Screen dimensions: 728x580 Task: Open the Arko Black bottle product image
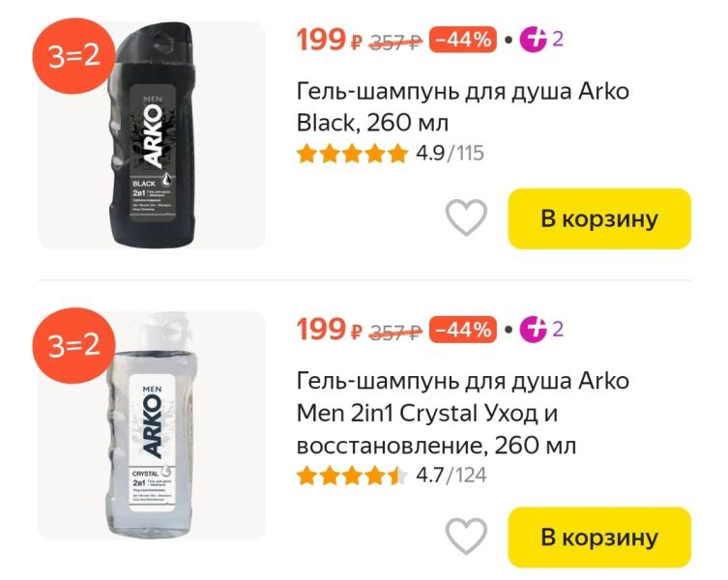pyautogui.click(x=152, y=135)
